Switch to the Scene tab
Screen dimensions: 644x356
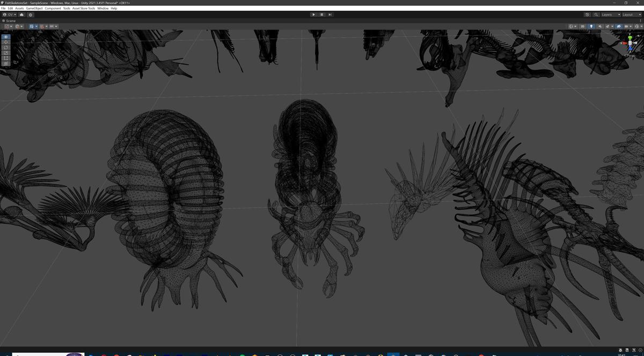(x=9, y=21)
